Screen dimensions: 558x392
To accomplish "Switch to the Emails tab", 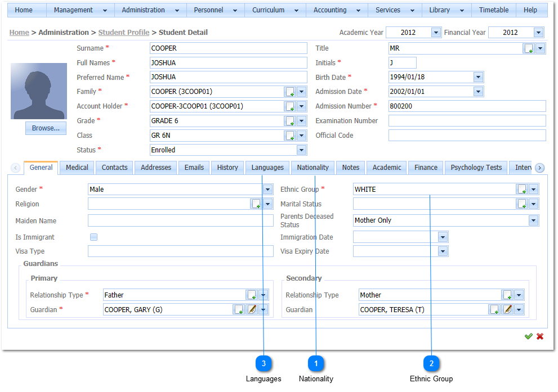I will tap(194, 168).
